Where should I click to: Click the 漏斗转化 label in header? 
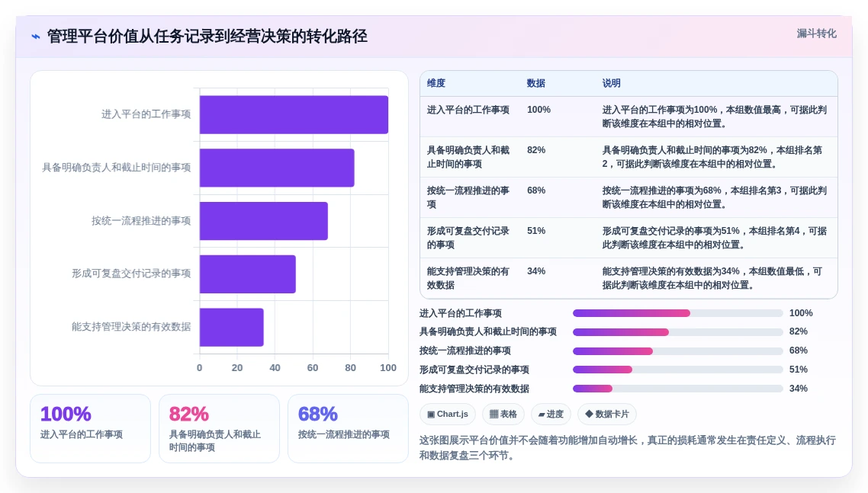click(816, 34)
